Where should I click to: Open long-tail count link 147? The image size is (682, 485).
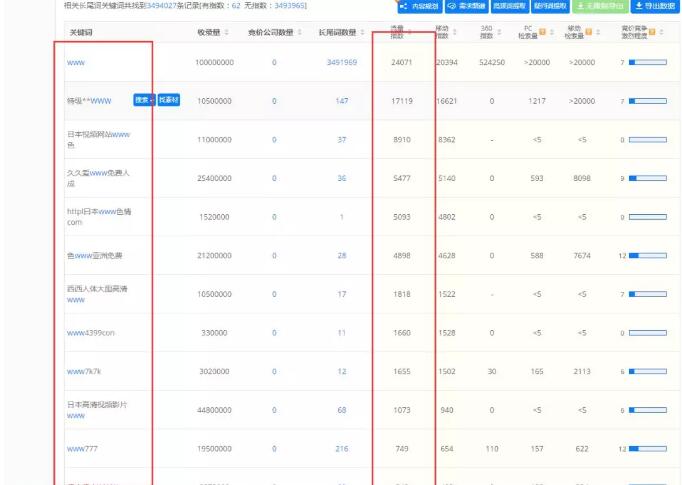pos(342,101)
